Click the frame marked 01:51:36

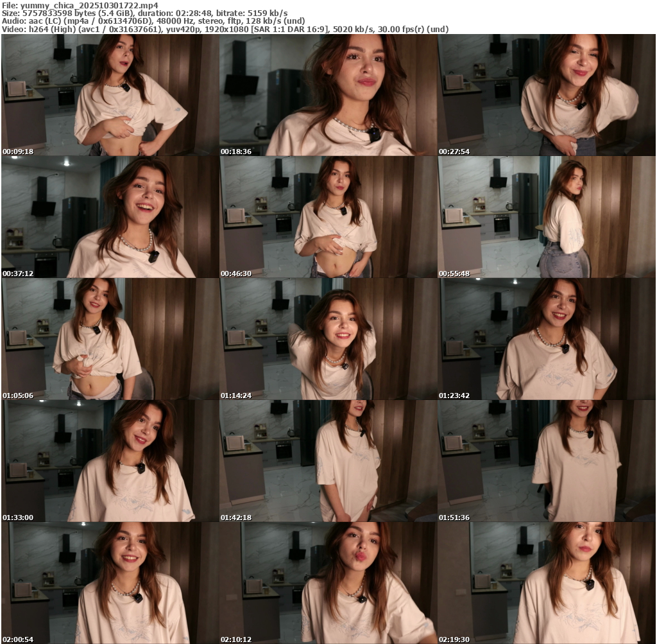pos(546,461)
